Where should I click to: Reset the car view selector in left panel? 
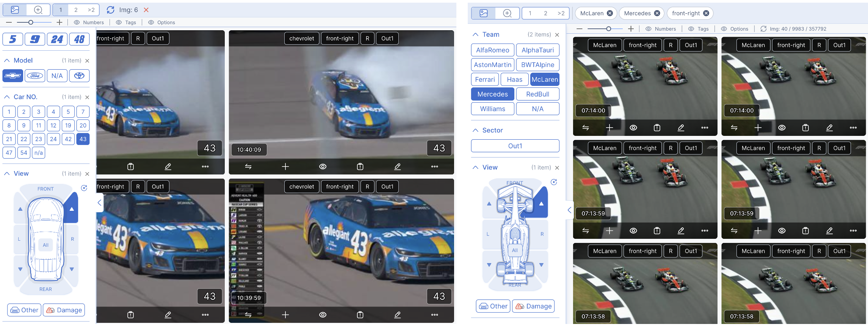click(x=84, y=188)
